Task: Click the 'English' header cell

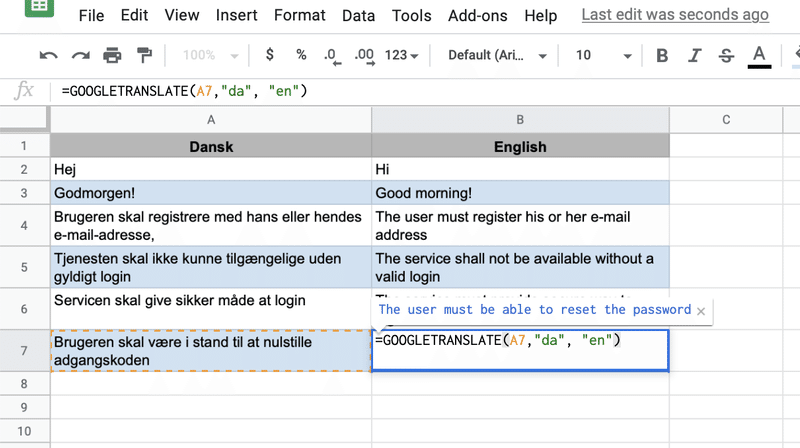Action: coord(520,146)
